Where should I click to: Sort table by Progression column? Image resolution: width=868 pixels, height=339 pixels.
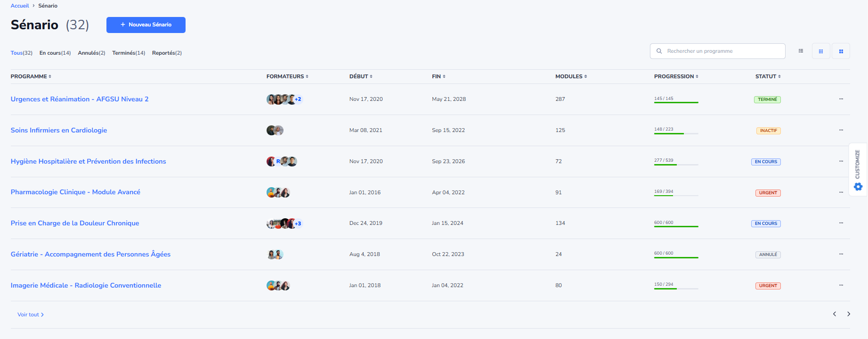click(x=676, y=76)
